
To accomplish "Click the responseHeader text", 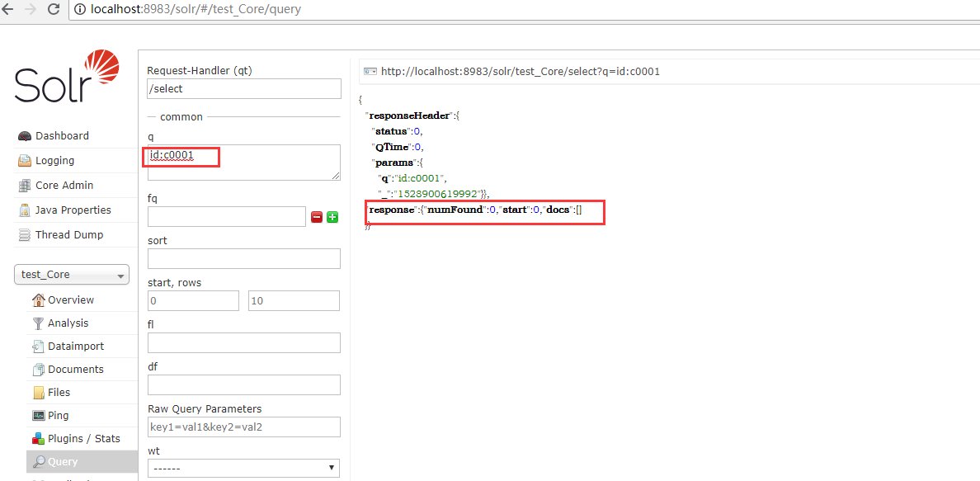I will (x=409, y=116).
